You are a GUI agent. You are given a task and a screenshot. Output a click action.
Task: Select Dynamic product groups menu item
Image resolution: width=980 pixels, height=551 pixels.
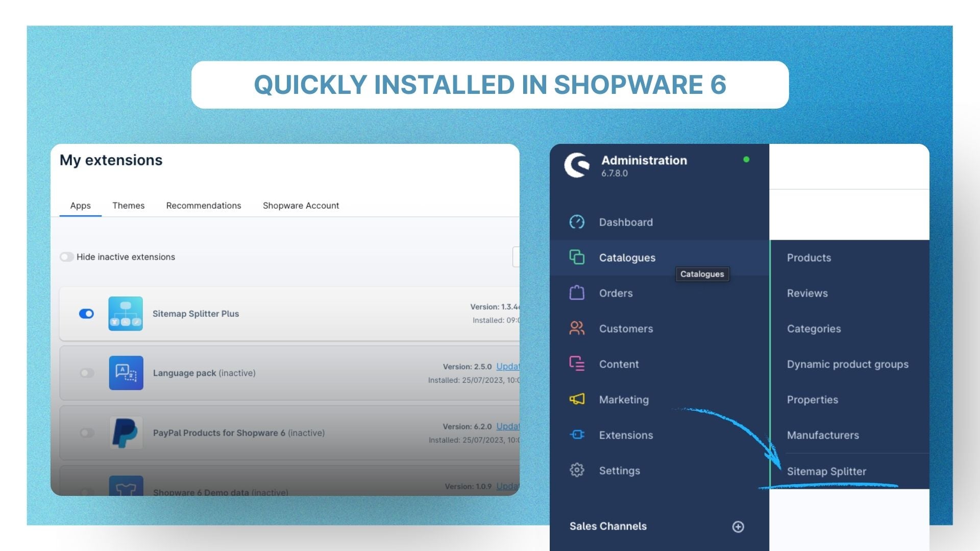(847, 364)
